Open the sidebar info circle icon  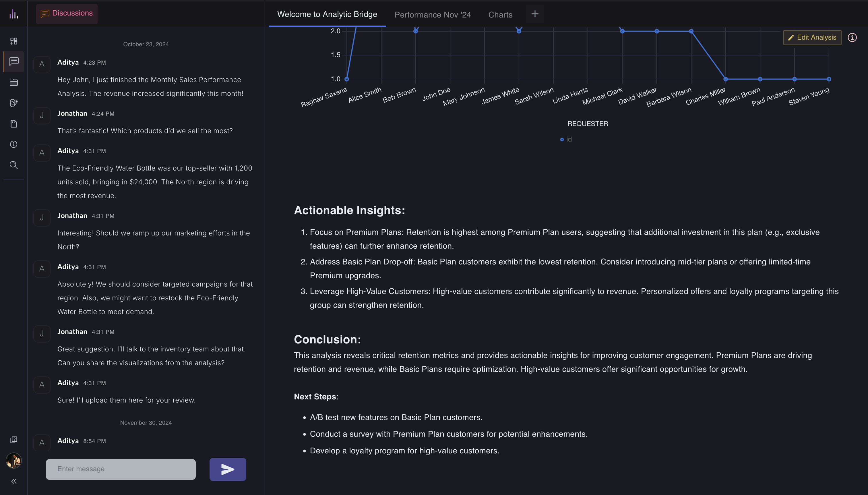tap(13, 144)
